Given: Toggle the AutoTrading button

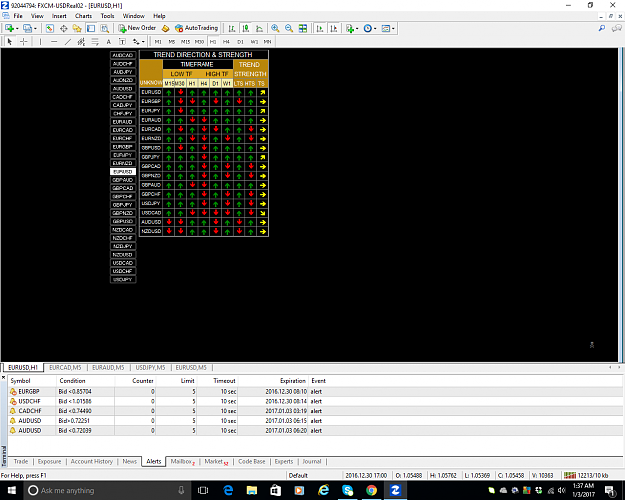Looking at the screenshot, I should (x=197, y=28).
